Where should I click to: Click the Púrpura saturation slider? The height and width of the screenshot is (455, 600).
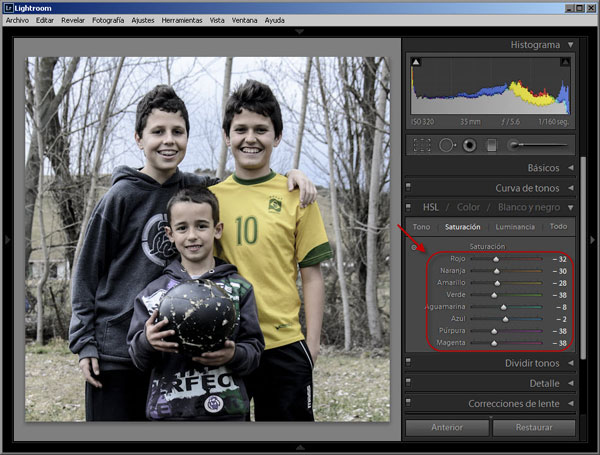coord(506,331)
